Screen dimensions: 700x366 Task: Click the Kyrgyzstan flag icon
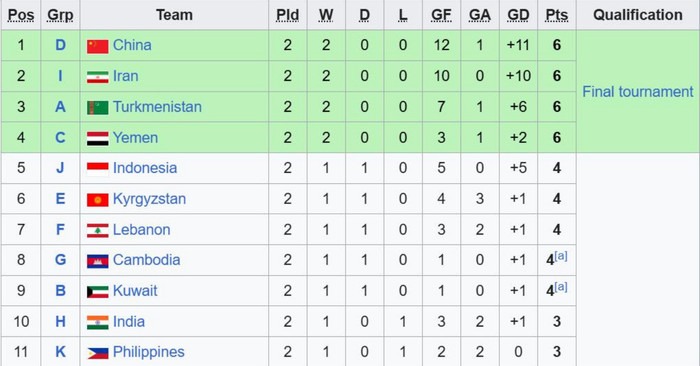coord(97,200)
